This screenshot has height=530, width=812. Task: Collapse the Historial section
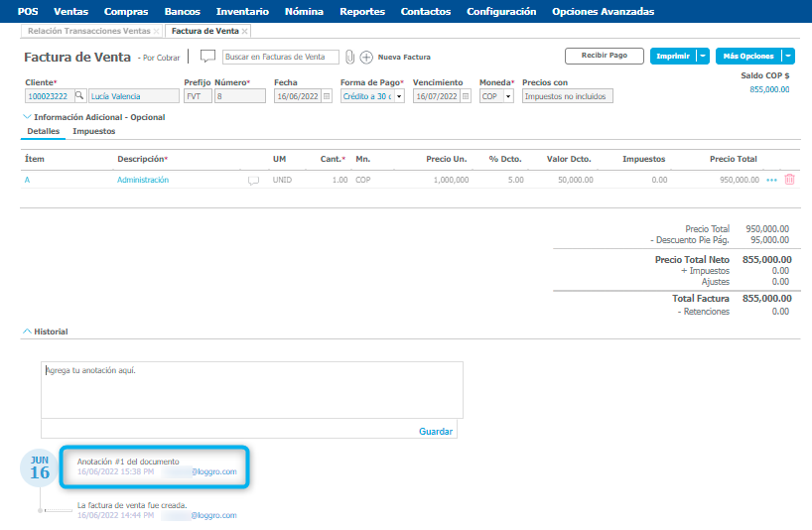pyautogui.click(x=27, y=331)
